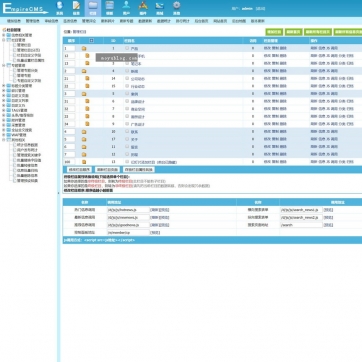Screen dimensions: 362x362
Task: Tick the checkbox in the ID 10 row
Action: coord(127,131)
